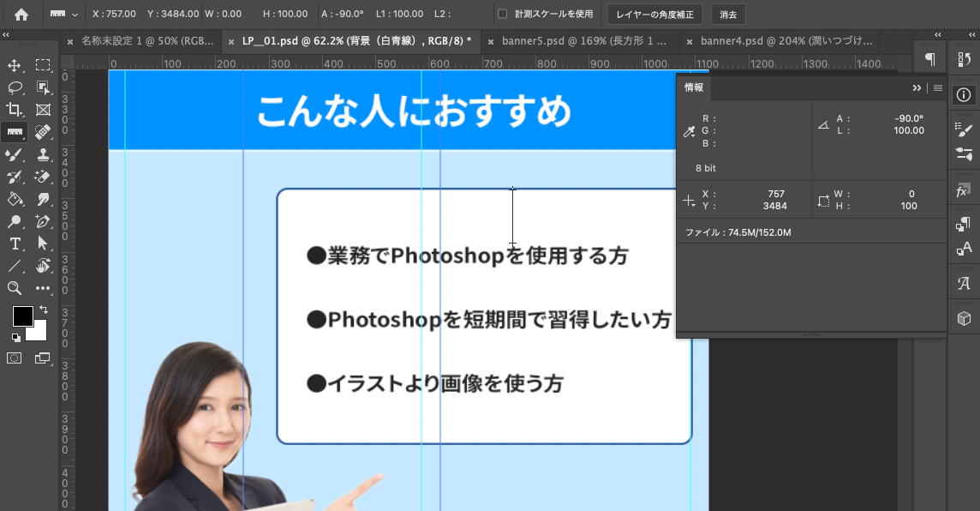Click the Home icon in options bar

click(x=21, y=15)
